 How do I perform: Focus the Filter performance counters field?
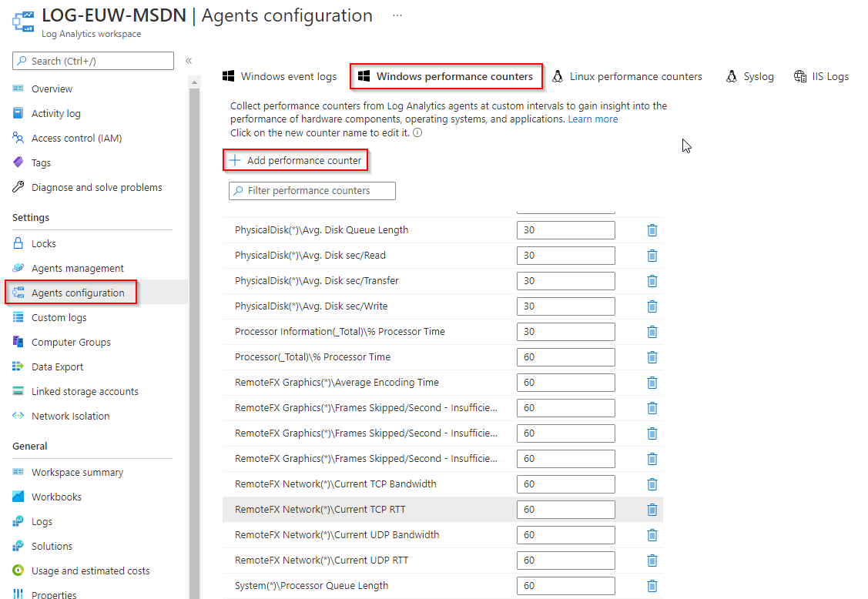point(312,191)
